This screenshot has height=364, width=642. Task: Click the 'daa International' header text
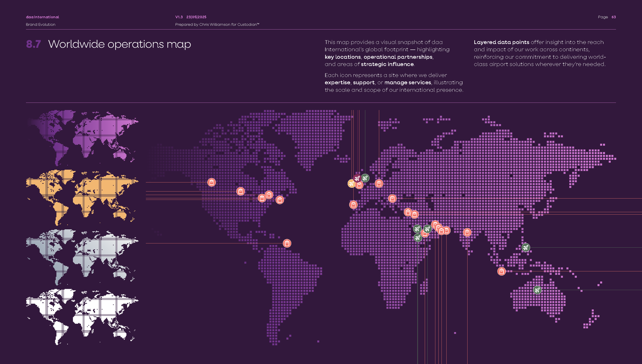pos(42,17)
